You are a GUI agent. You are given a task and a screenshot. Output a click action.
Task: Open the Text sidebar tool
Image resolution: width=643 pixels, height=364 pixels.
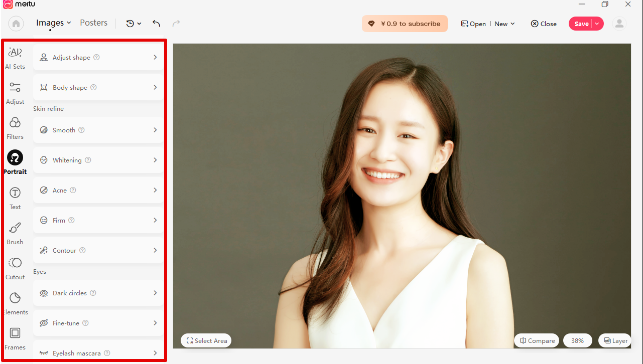coord(15,199)
